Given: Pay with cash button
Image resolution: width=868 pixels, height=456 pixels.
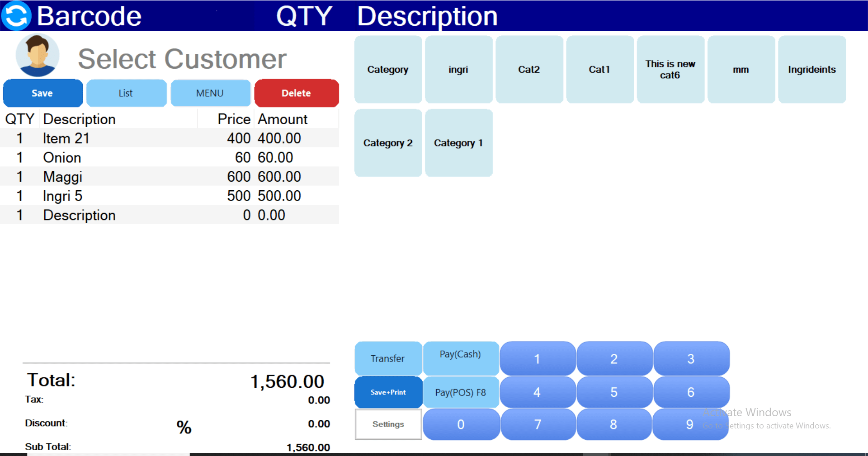Looking at the screenshot, I should (460, 357).
